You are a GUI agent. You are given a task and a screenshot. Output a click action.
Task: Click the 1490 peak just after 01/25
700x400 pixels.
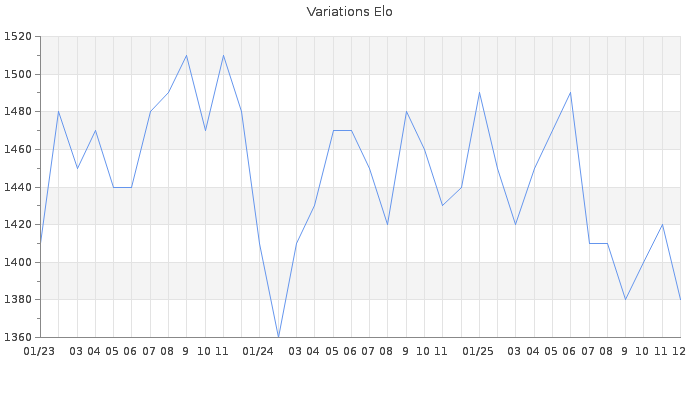point(479,93)
